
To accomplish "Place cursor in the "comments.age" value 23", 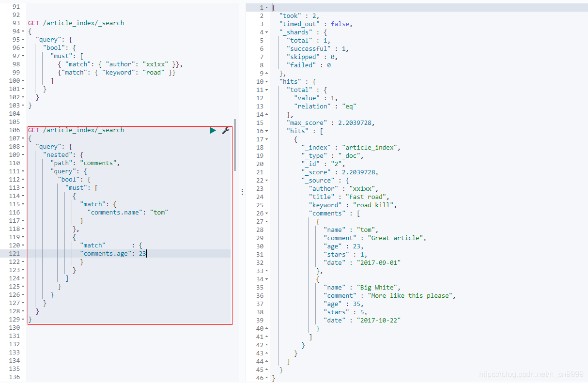I will (141, 253).
